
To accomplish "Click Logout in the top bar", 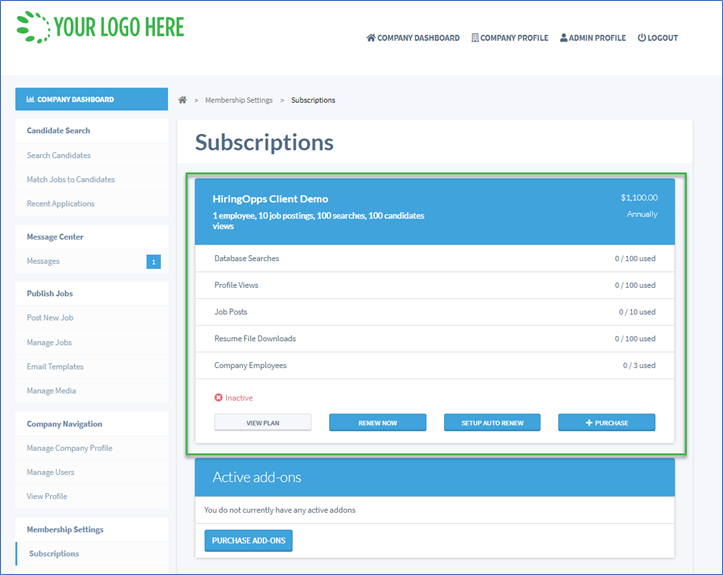I will click(x=658, y=38).
